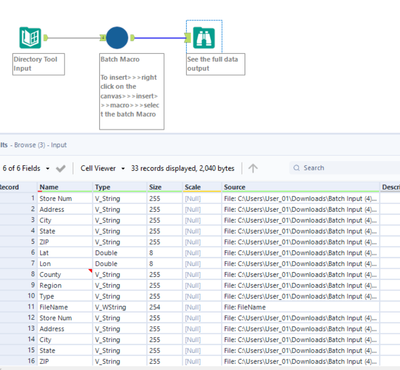Sort by the Name column header
The image size is (400, 370).
65,187
